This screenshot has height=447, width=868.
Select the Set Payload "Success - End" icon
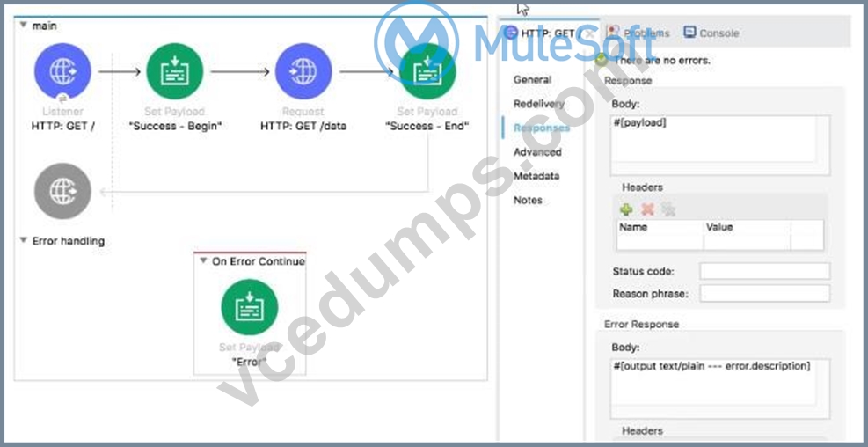(427, 71)
